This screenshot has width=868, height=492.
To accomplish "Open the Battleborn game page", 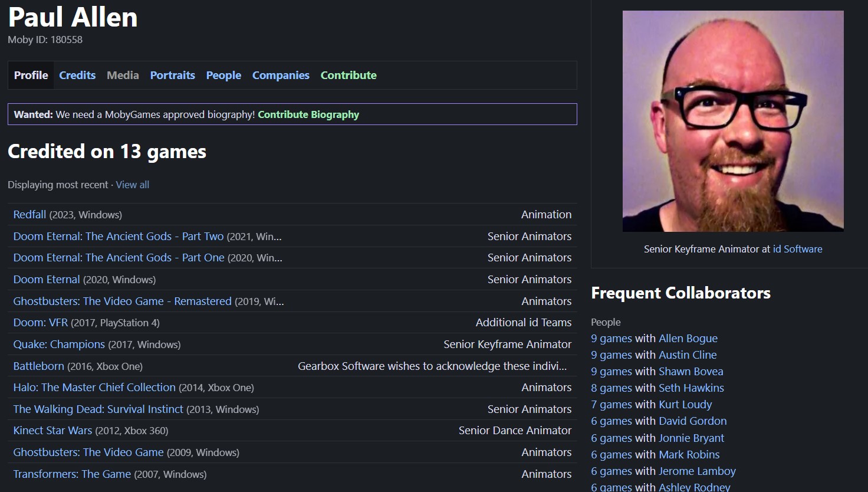I will [x=38, y=366].
